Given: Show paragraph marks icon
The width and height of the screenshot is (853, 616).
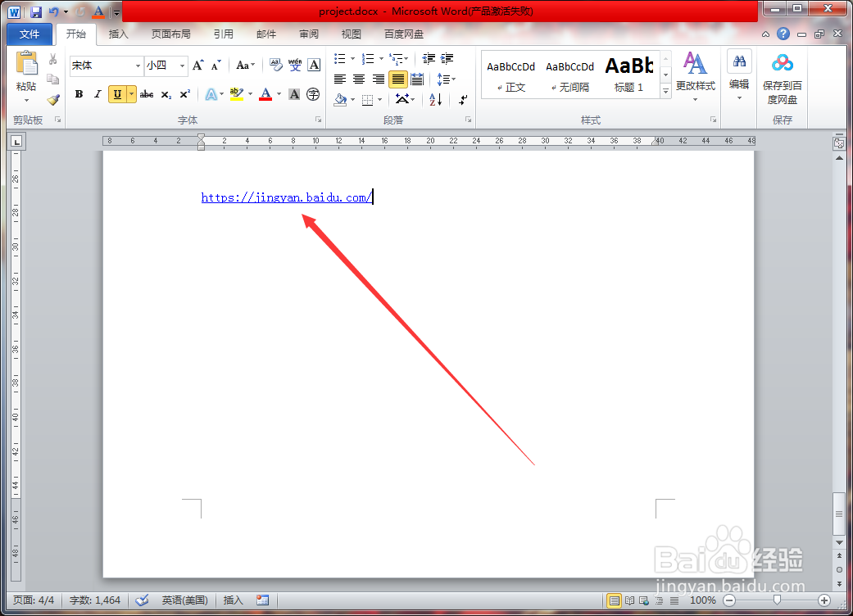Looking at the screenshot, I should click(x=463, y=99).
